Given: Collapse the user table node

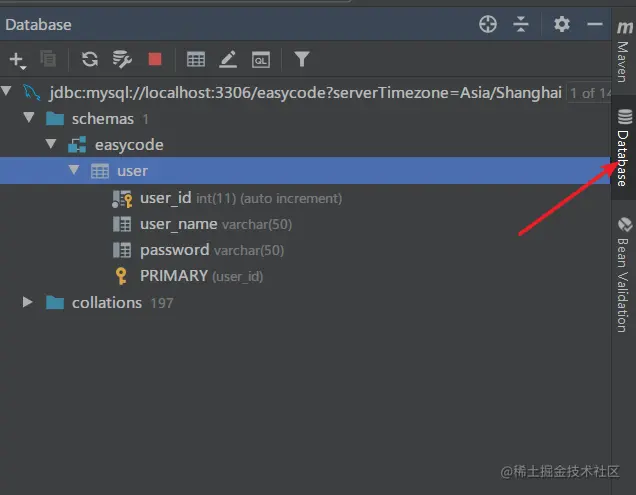Looking at the screenshot, I should point(74,169).
